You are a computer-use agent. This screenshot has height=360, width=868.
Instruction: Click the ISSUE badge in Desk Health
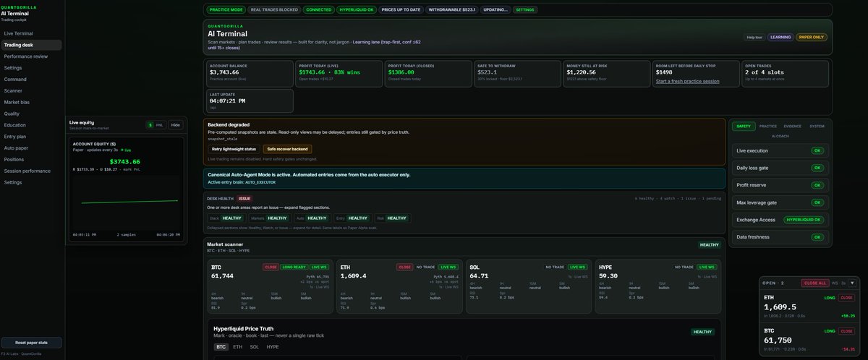point(244,198)
